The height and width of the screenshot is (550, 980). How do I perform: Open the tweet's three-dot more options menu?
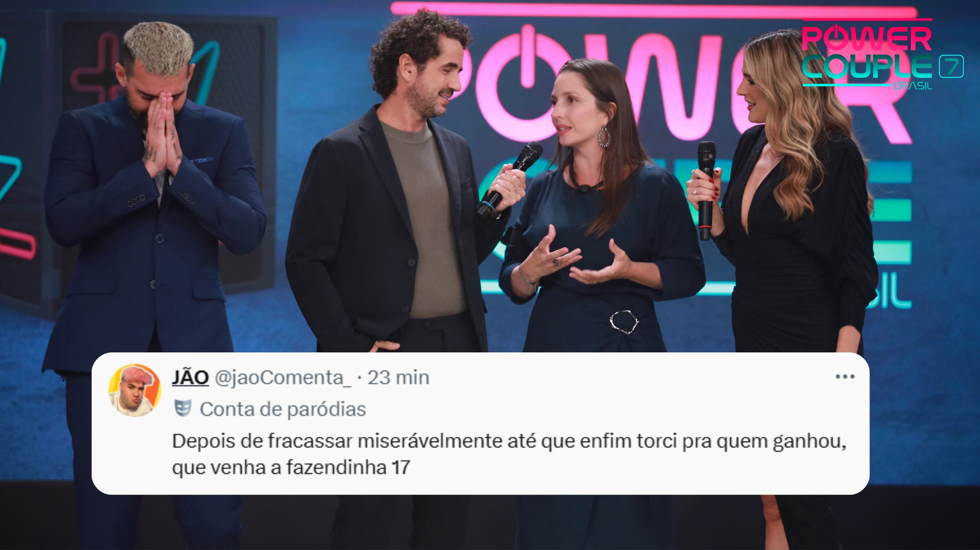click(x=845, y=377)
